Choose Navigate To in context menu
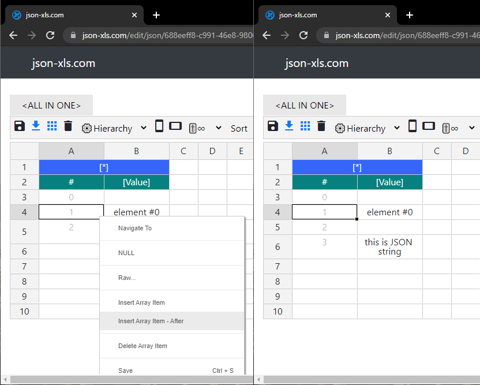Viewport: 480px width, 385px height. pyautogui.click(x=172, y=228)
